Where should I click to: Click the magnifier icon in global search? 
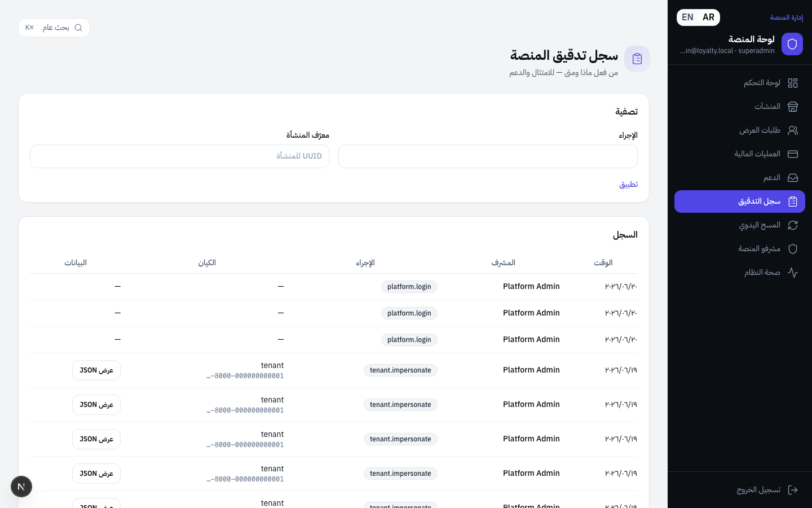pyautogui.click(x=78, y=28)
